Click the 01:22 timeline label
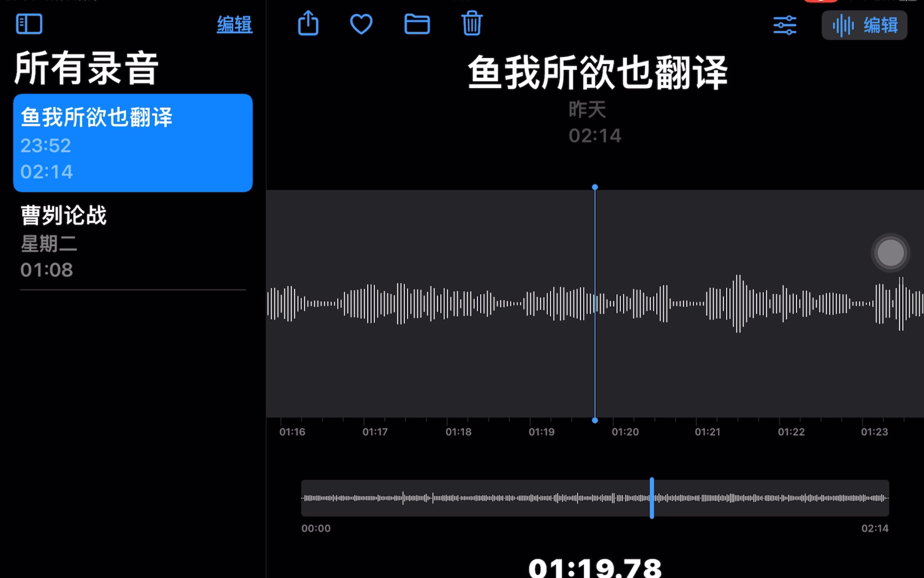The width and height of the screenshot is (924, 578). tap(791, 432)
